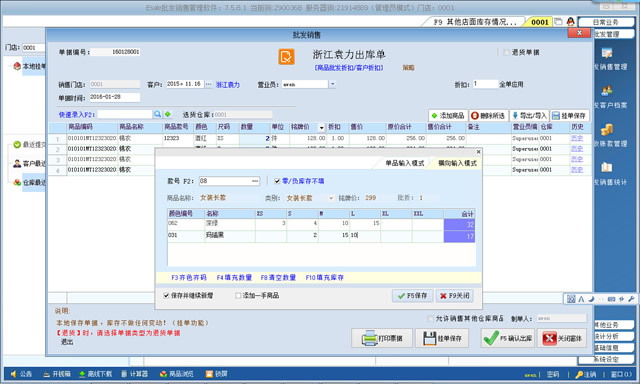Image resolution: width=640 pixels, height=384 pixels.
Task: Uncheck 保存并继续新增 checkbox
Action: coord(166,295)
